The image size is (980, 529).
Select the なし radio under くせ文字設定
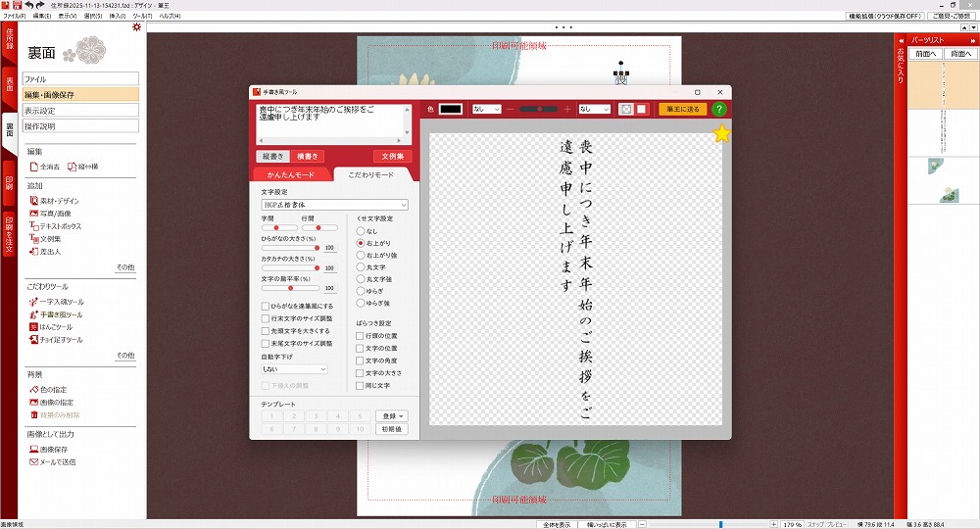[x=361, y=231]
